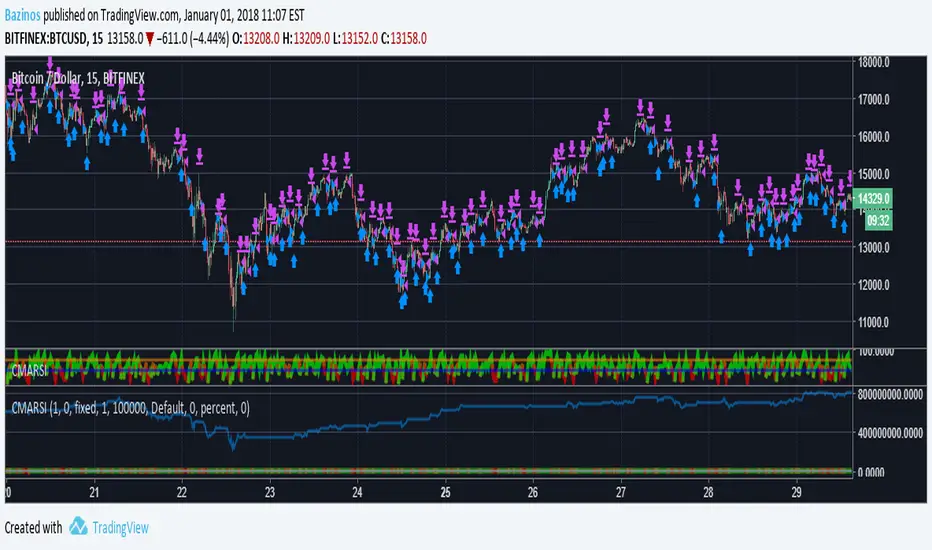Viewport: 932px width, 550px height.
Task: Click the 800000000.0000 equity axis label
Action: pyautogui.click(x=890, y=394)
